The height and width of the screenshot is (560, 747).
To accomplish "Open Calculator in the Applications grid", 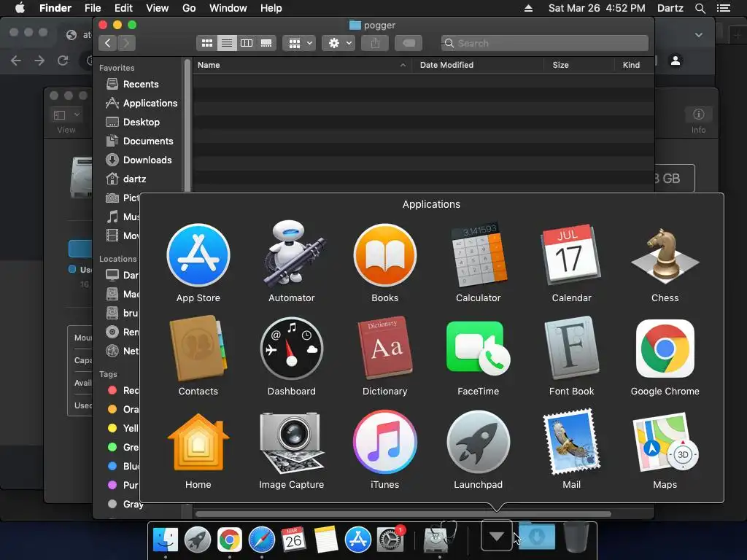I will (x=479, y=254).
